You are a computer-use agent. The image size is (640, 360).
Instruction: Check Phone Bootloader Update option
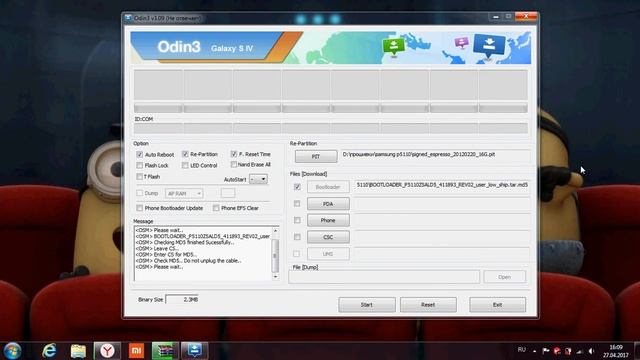coord(140,208)
